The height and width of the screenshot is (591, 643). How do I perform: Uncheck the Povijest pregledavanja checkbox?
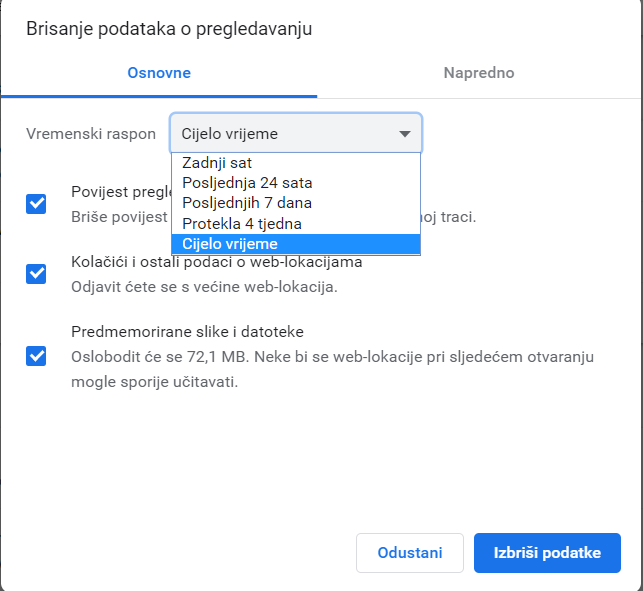tap(36, 204)
